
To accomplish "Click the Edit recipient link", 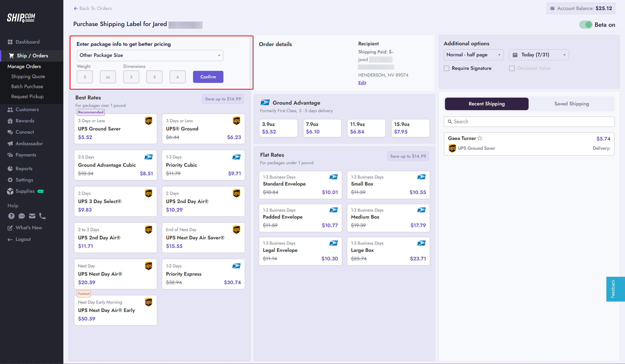I will [362, 83].
